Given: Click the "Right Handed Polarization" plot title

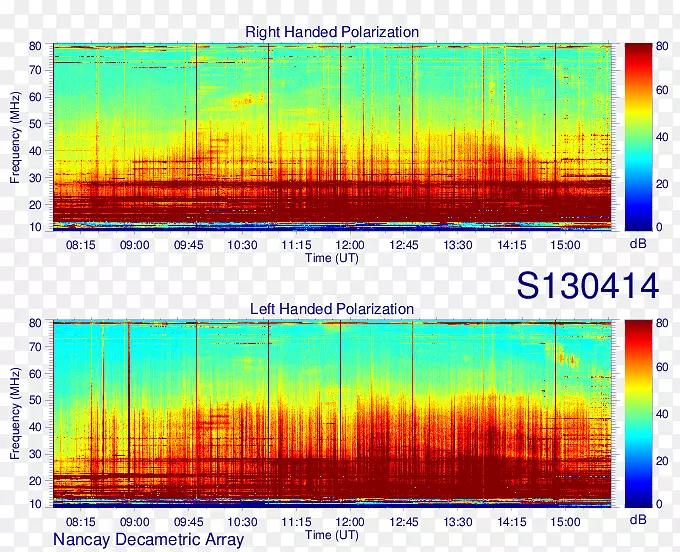Looking at the screenshot, I should [332, 32].
